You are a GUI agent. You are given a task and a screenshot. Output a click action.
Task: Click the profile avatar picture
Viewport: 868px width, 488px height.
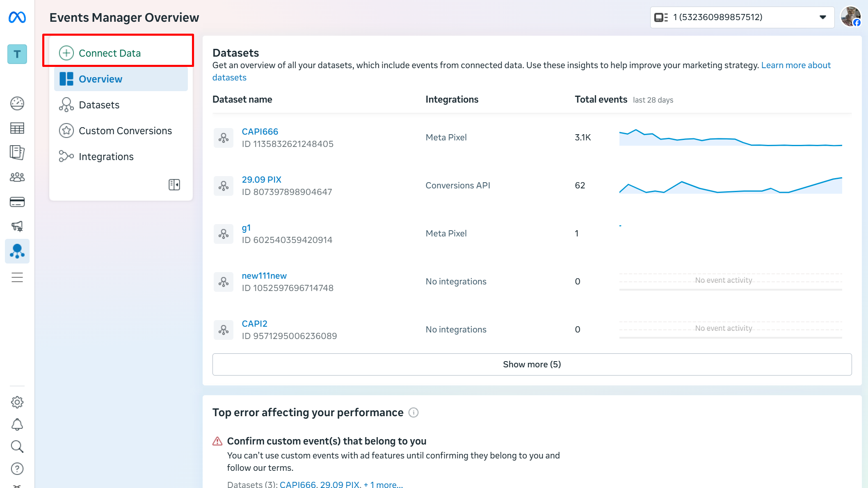click(850, 17)
